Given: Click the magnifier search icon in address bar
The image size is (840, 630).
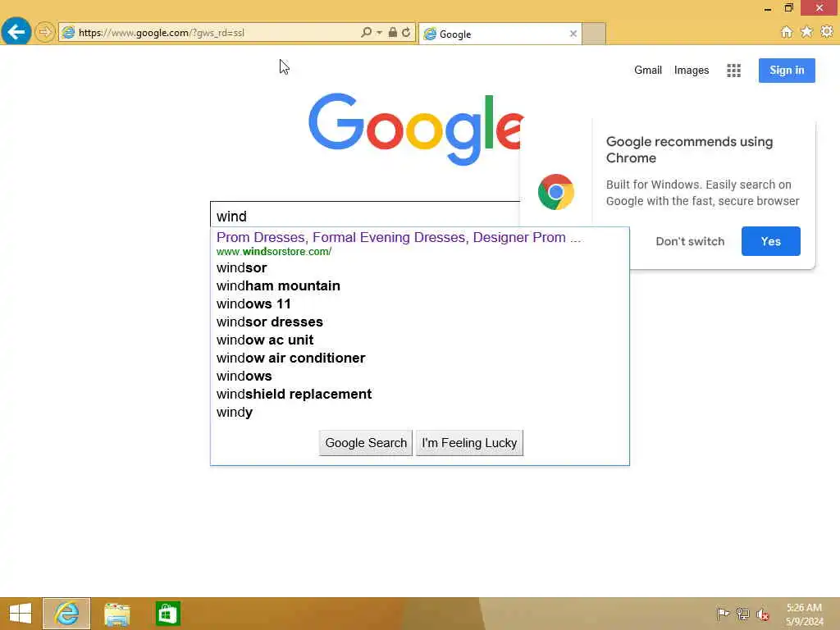Looking at the screenshot, I should click(366, 32).
